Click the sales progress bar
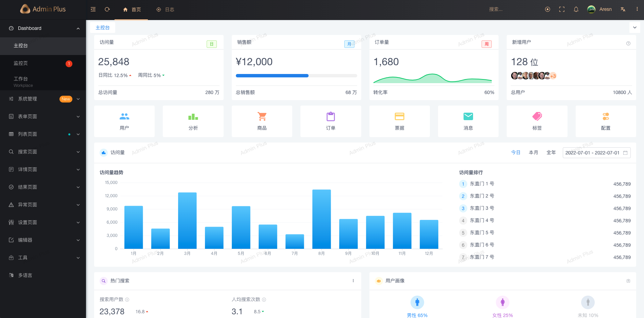 point(296,76)
